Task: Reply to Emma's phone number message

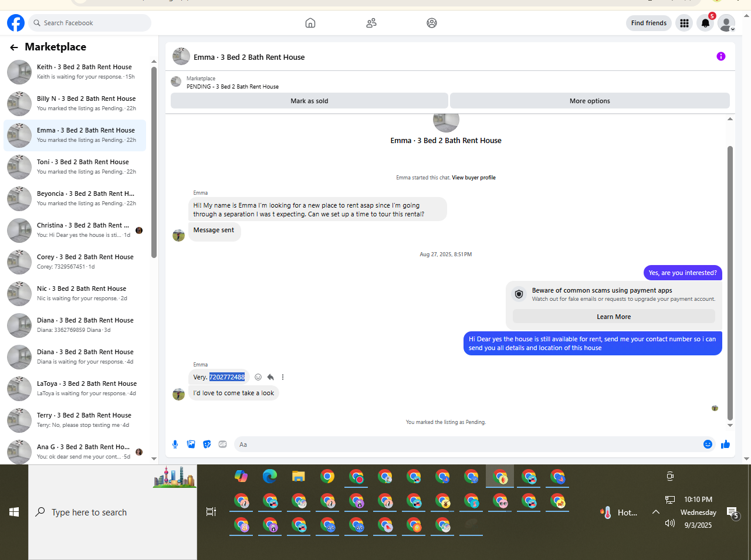Action: click(x=270, y=377)
